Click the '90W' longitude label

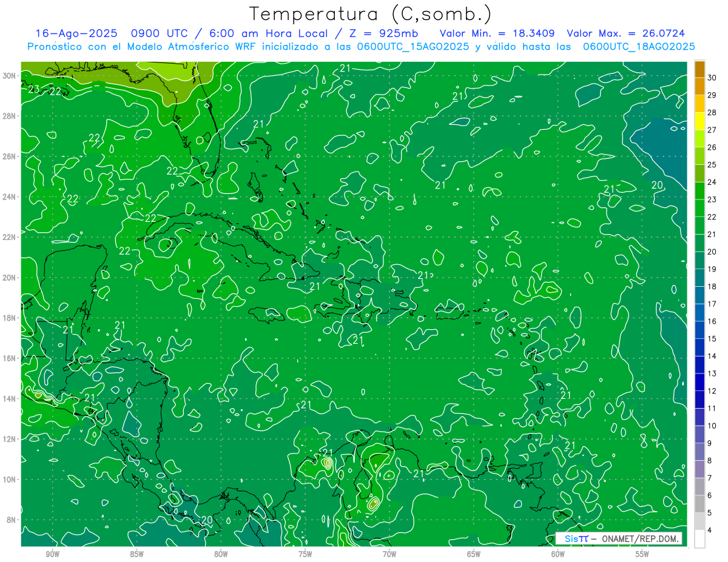tap(53, 554)
